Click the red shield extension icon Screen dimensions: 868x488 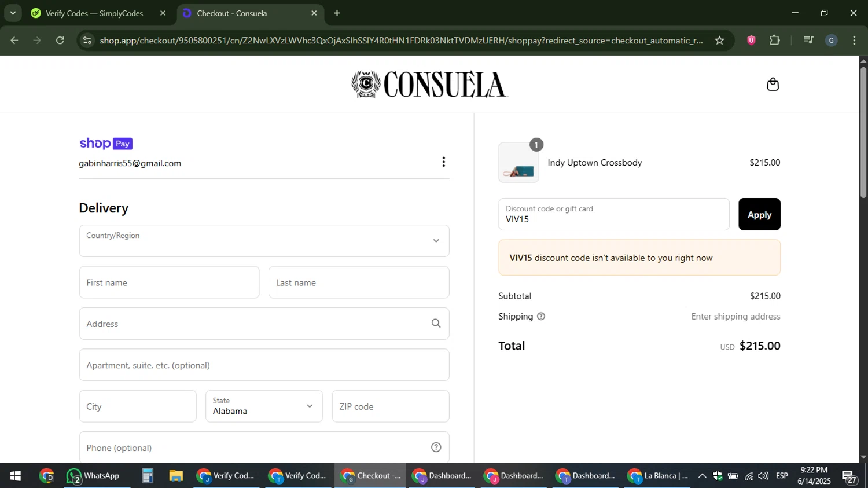coord(751,41)
